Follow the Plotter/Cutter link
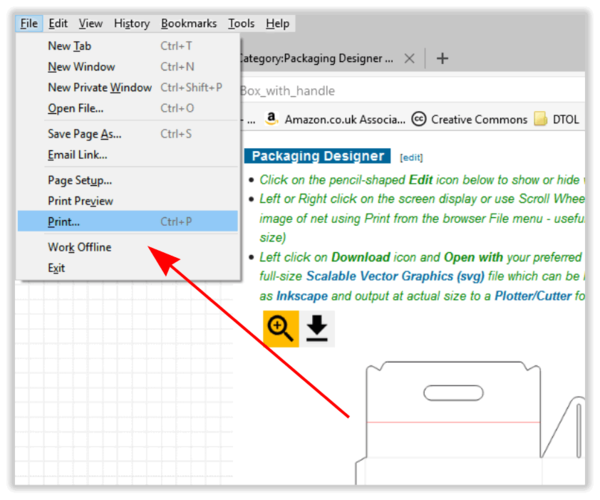600x500 pixels. [x=533, y=296]
